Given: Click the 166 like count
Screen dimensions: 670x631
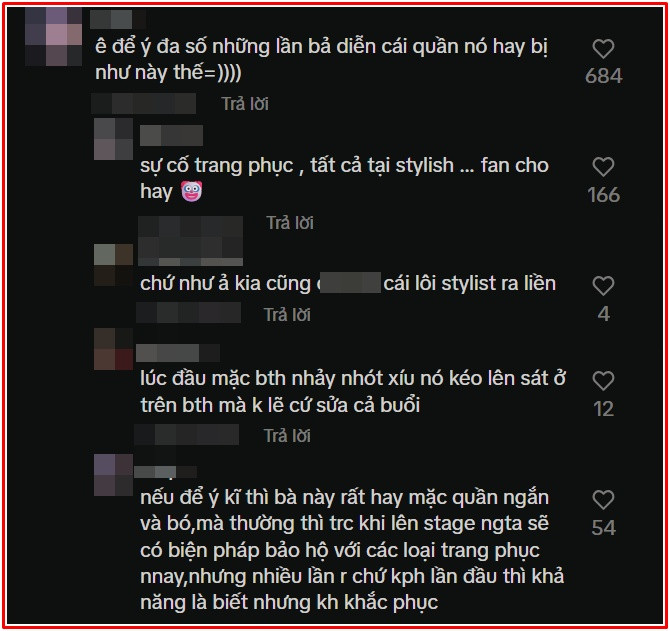Looking at the screenshot, I should click(x=603, y=195).
